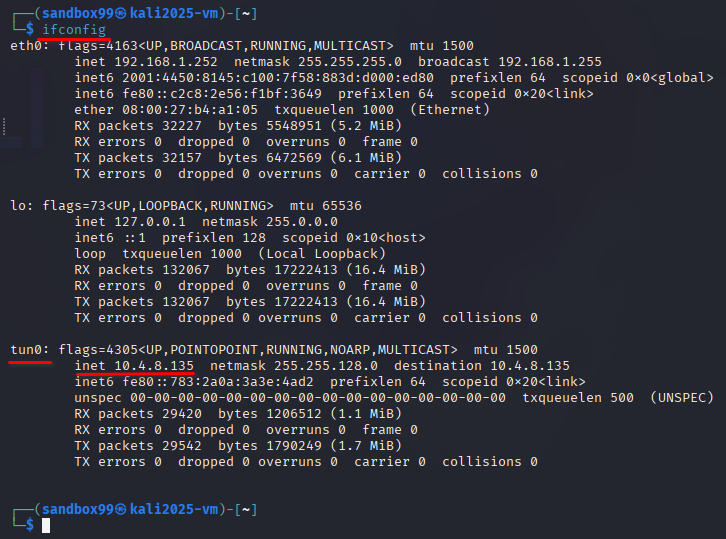Click the tun0 inet6 fe80::783 address

(x=218, y=382)
